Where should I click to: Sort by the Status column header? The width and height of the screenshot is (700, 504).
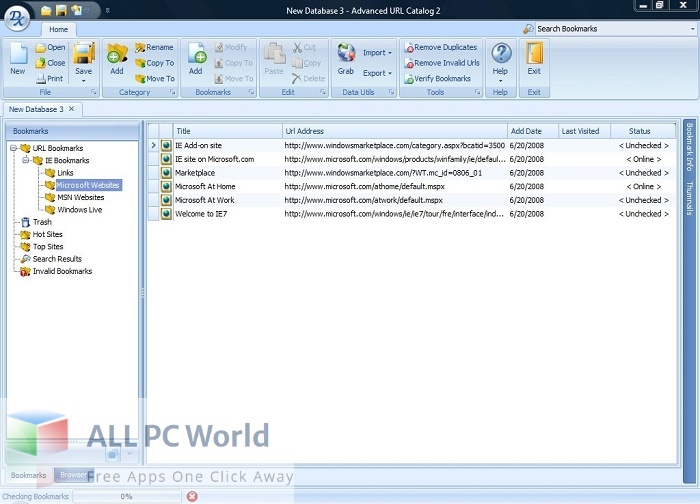[x=643, y=131]
